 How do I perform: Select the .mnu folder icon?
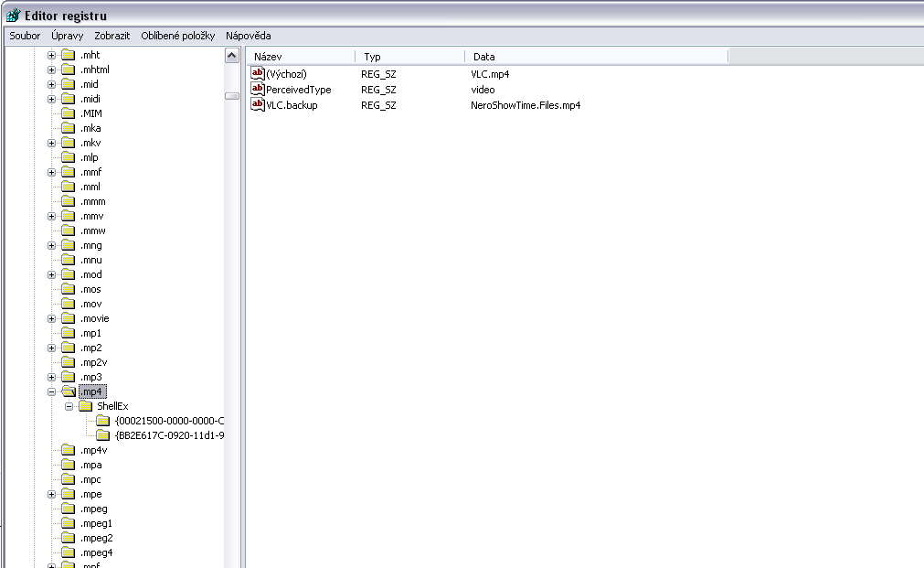tap(69, 260)
